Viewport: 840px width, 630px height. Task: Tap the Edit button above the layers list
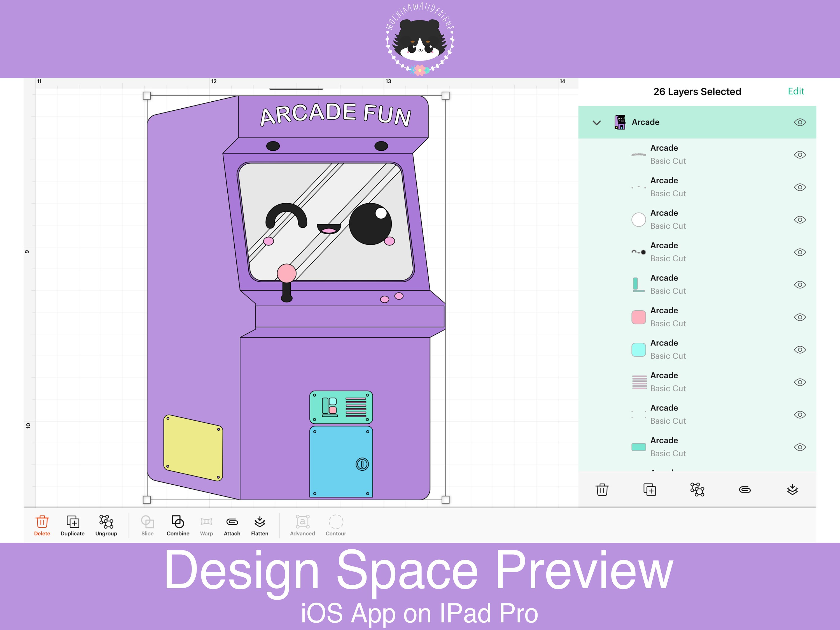tap(796, 91)
